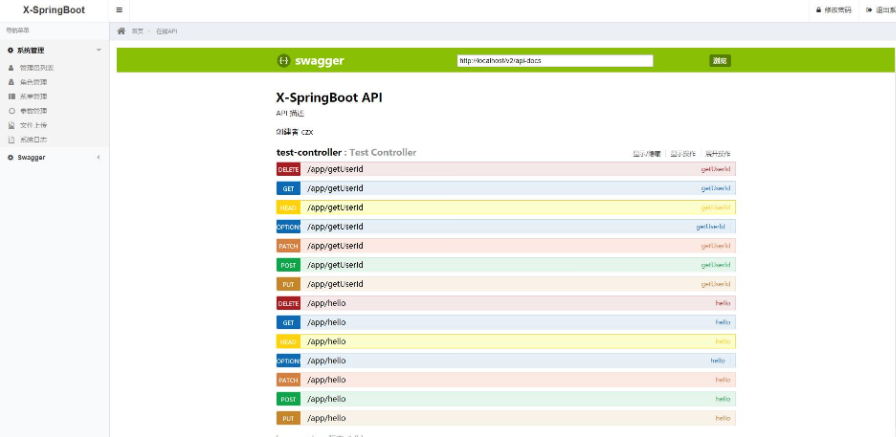Open the role management sidebar item
The height and width of the screenshot is (437, 896).
click(x=33, y=82)
